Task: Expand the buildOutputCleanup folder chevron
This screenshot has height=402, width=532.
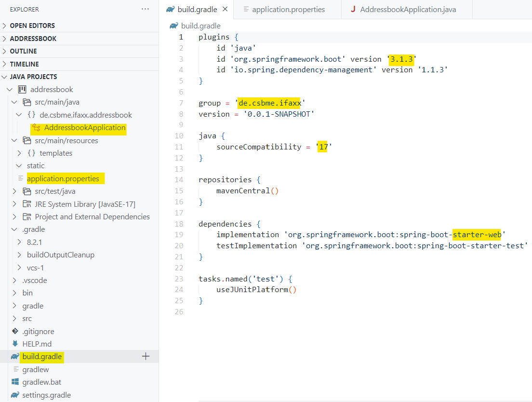Action: (19, 255)
